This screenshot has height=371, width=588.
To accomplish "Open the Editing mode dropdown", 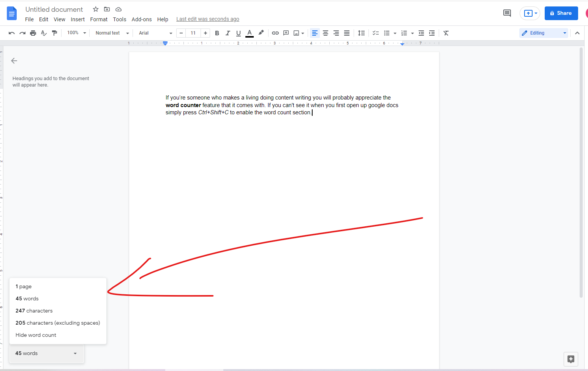I will (544, 33).
